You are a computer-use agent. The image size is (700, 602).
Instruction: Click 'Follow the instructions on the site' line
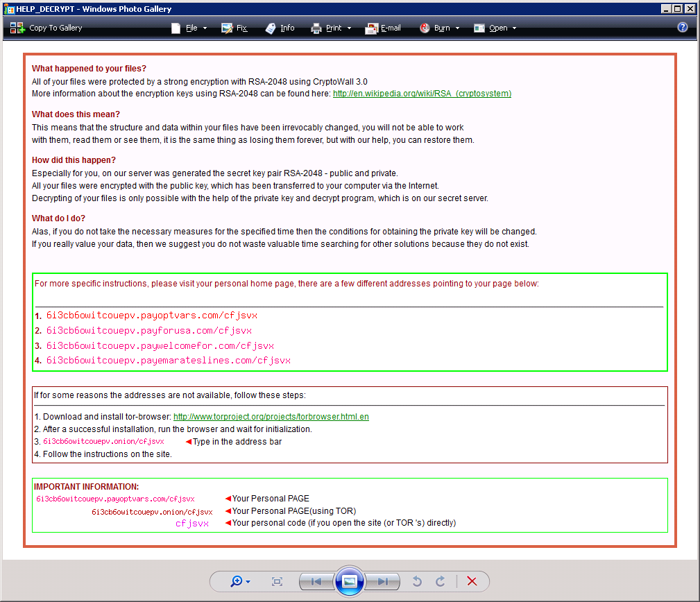point(103,454)
